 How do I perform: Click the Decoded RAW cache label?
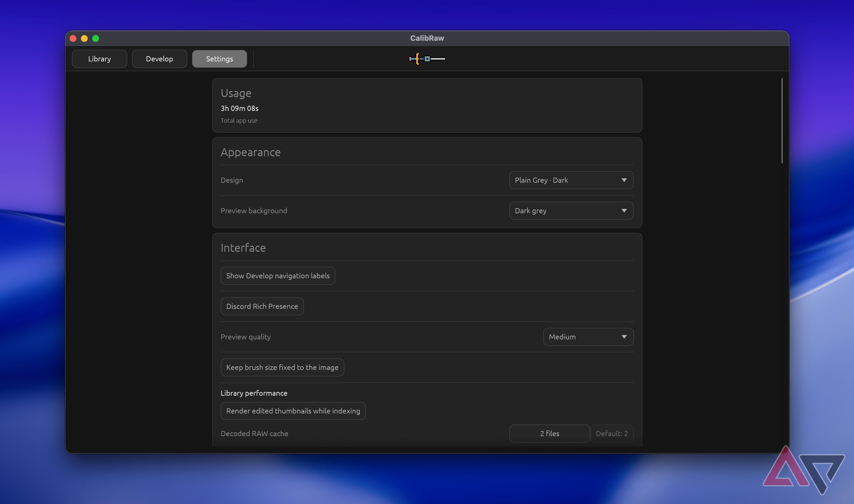tap(254, 433)
